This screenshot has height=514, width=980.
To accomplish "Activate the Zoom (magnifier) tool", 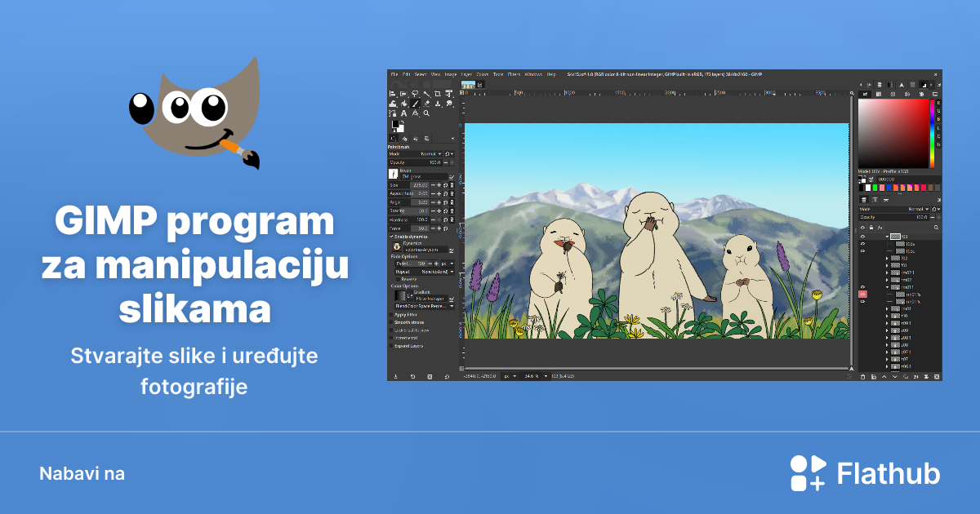I will [x=426, y=113].
